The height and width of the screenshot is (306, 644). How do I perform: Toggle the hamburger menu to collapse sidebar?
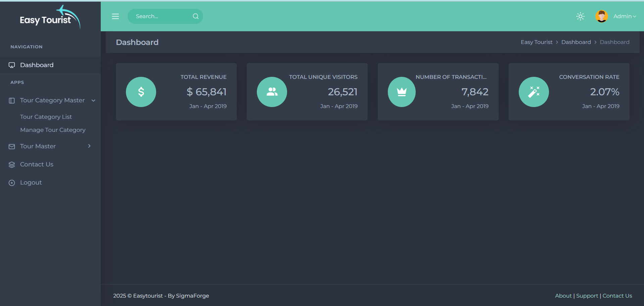(115, 16)
